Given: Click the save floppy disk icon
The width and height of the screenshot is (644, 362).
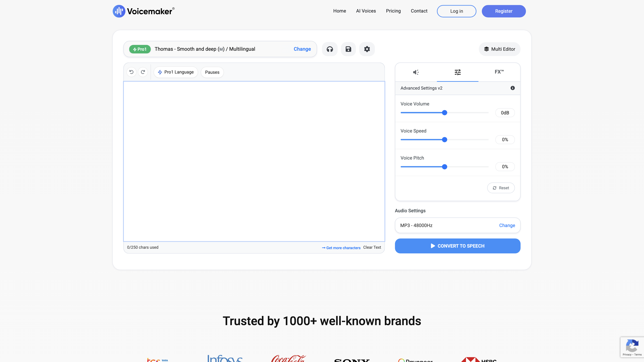Looking at the screenshot, I should tap(348, 49).
